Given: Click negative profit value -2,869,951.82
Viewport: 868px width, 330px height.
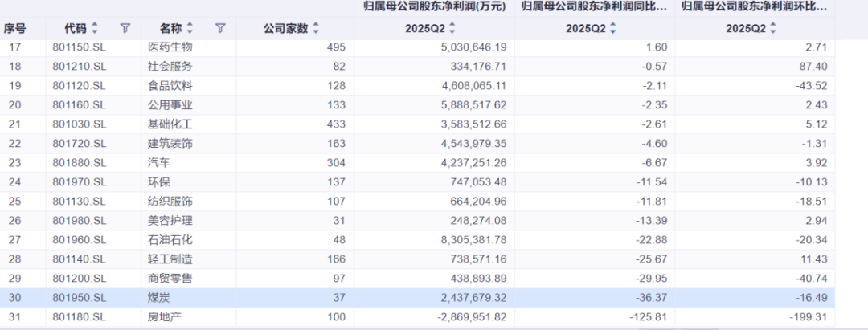Looking at the screenshot, I should (x=472, y=317).
